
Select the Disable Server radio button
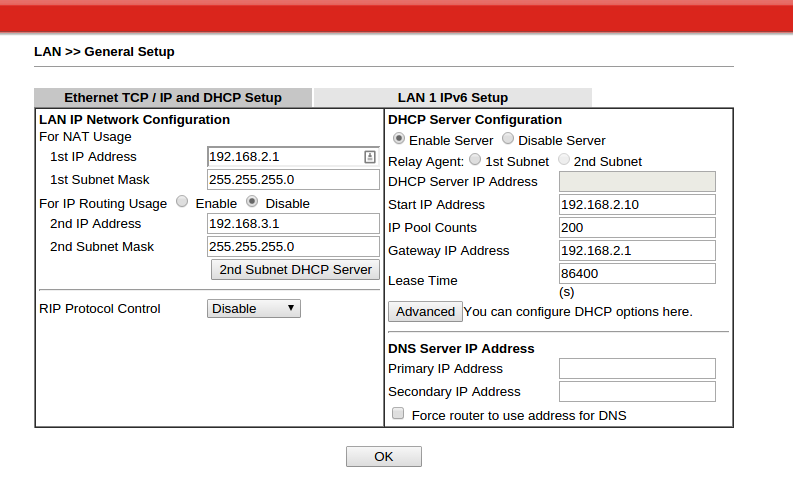click(508, 138)
